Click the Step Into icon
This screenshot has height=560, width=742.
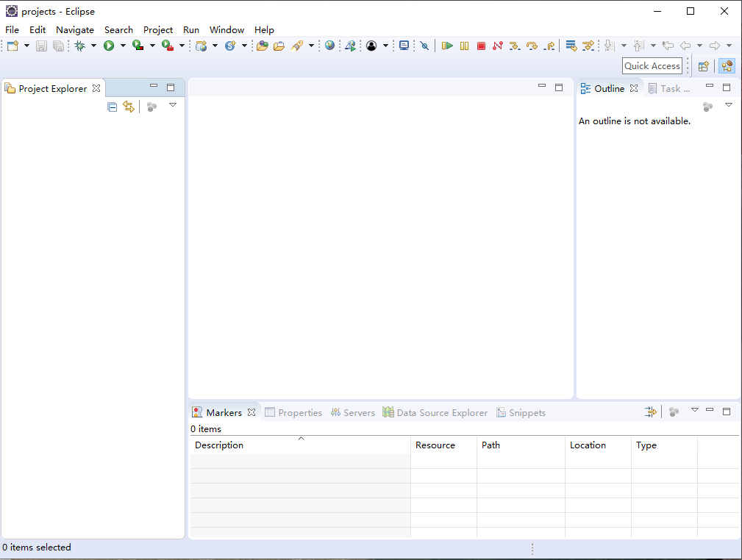pos(514,46)
